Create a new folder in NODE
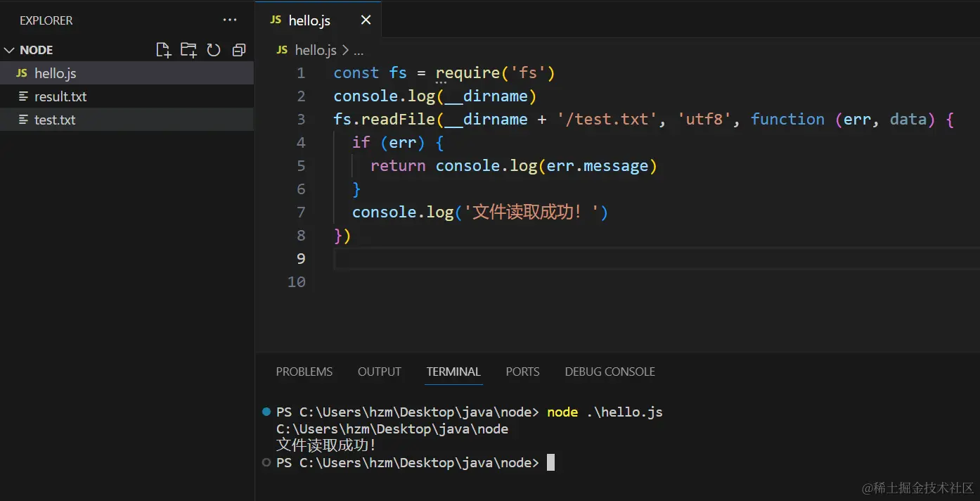The image size is (980, 501). 188,50
